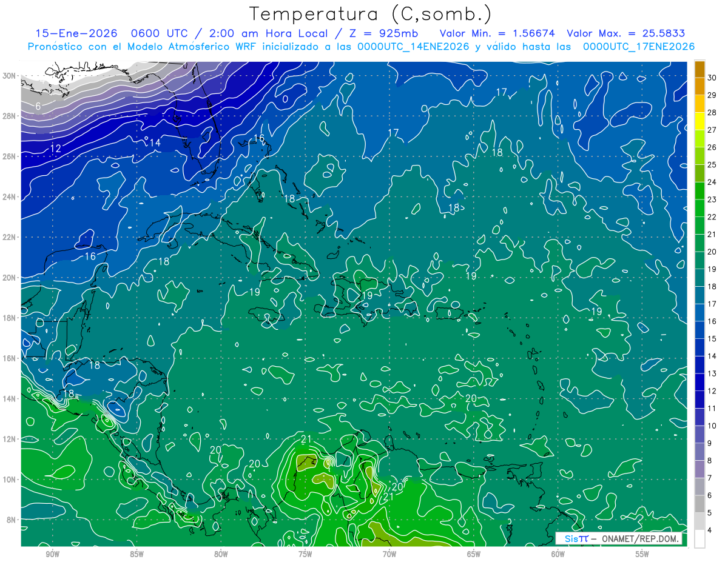Pick the purple swatch between 8 and 9
Viewport: 728px width, 562px height.
tap(699, 452)
